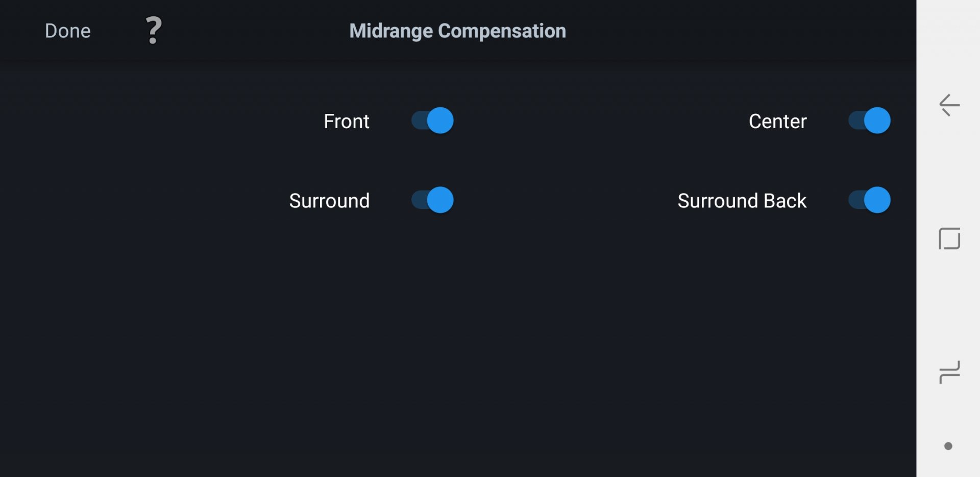The image size is (980, 477).
Task: Tap the Surround Back label text
Action: click(x=742, y=201)
